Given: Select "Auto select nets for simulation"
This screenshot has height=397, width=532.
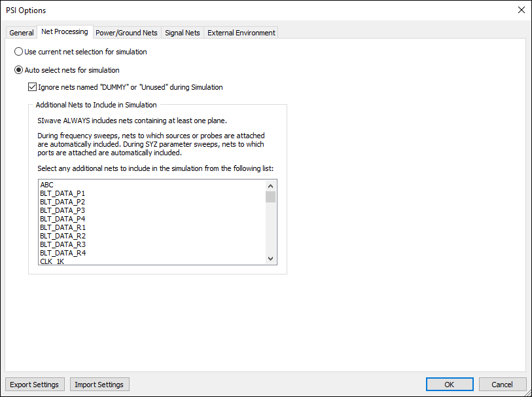Looking at the screenshot, I should 18,70.
